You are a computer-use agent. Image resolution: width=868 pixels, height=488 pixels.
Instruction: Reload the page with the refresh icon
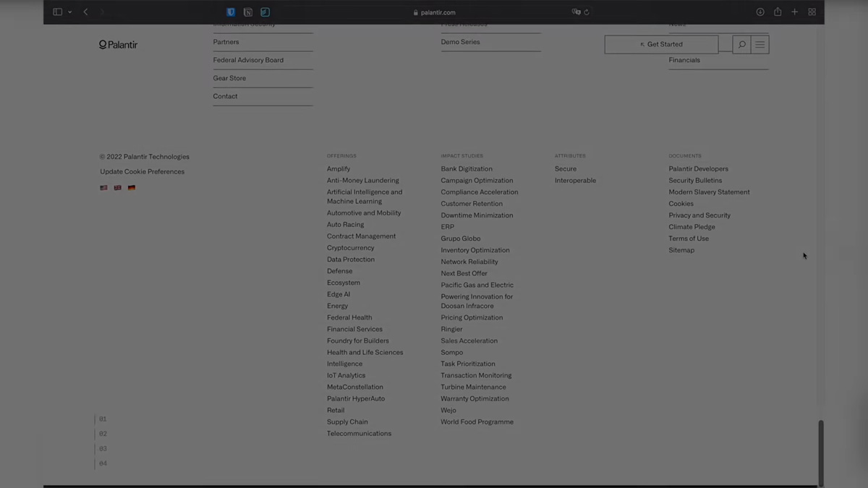tap(587, 12)
